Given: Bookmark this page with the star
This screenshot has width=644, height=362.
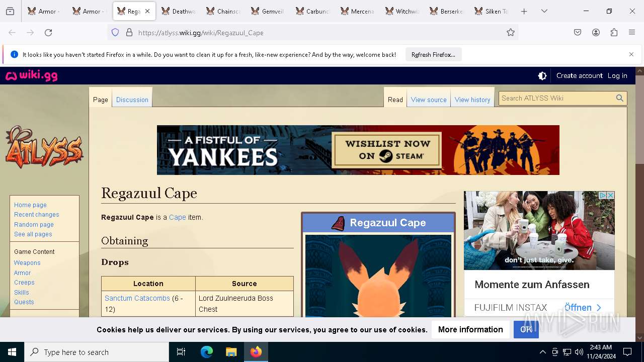Looking at the screenshot, I should (x=511, y=33).
